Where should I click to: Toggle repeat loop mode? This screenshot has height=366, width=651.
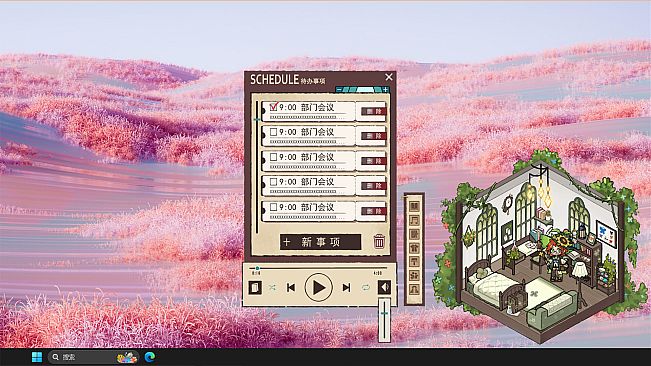[x=365, y=287]
